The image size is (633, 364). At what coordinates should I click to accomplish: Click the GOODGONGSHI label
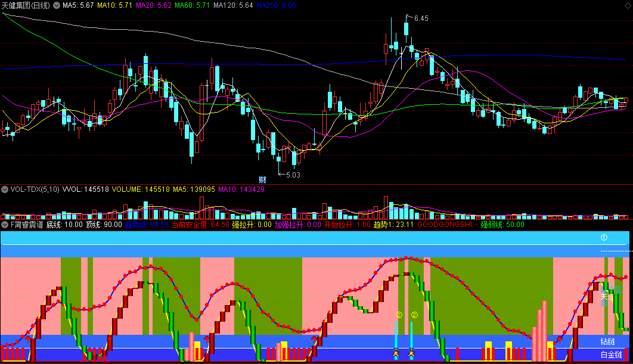click(448, 225)
